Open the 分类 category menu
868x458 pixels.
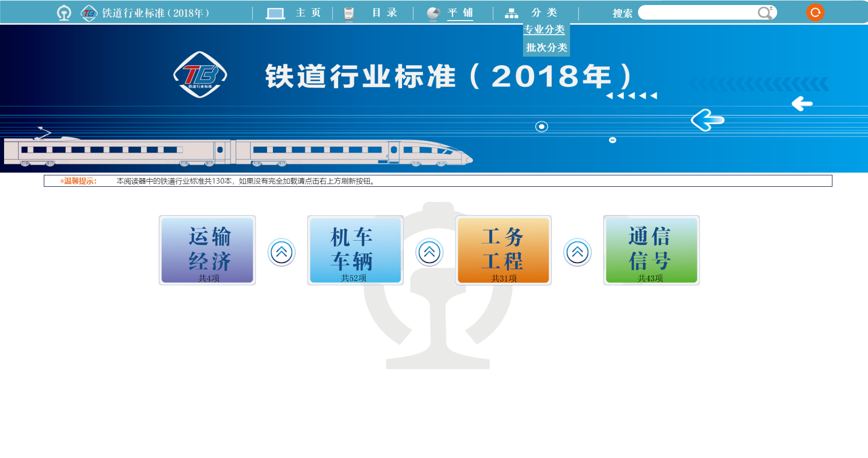tap(544, 13)
